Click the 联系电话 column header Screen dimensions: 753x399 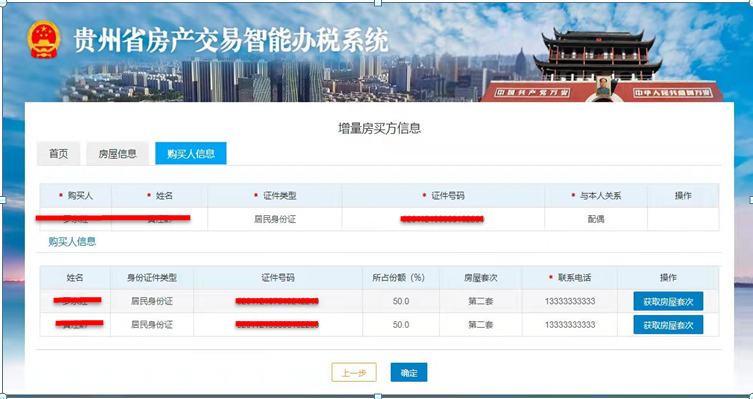[x=570, y=278]
